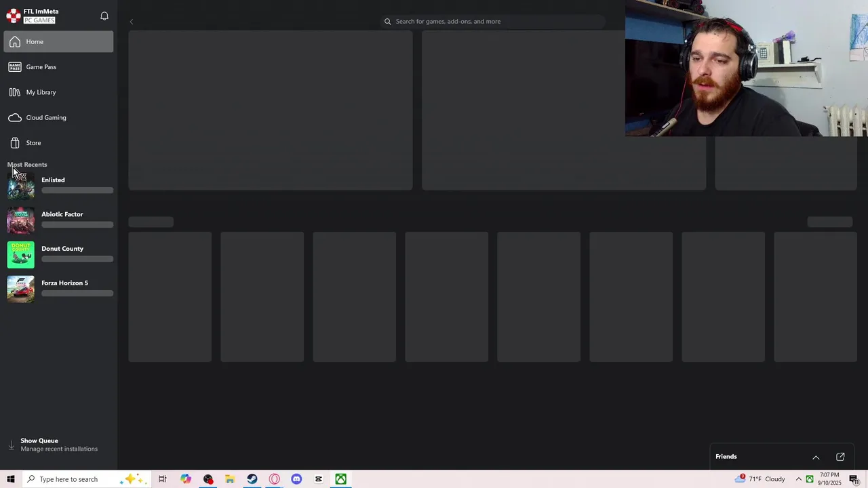The image size is (868, 488).
Task: Open Show Queue recent installations
Action: pos(58,445)
